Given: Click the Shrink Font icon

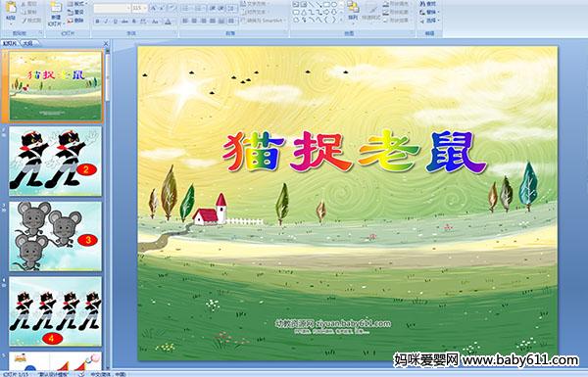Looking at the screenshot, I should [163, 8].
